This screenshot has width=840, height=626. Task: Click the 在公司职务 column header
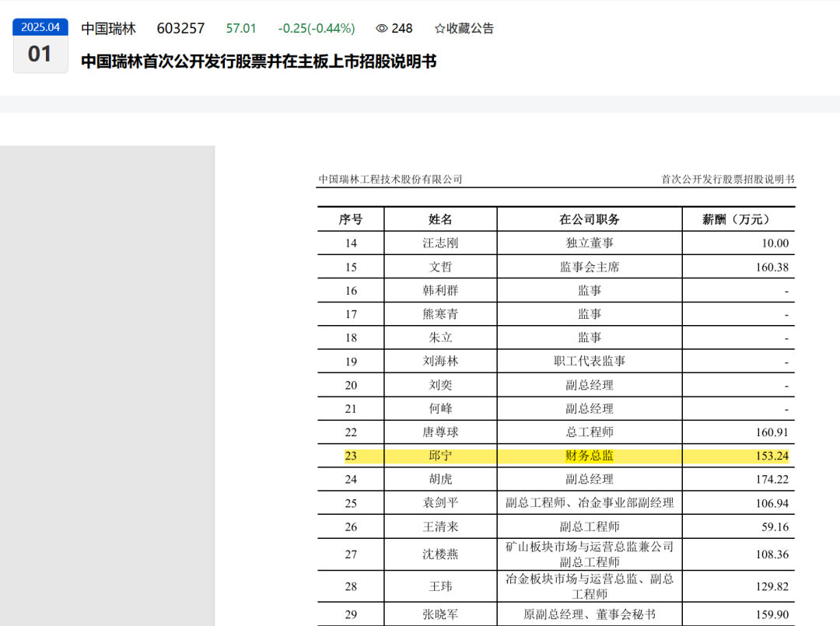click(x=590, y=219)
